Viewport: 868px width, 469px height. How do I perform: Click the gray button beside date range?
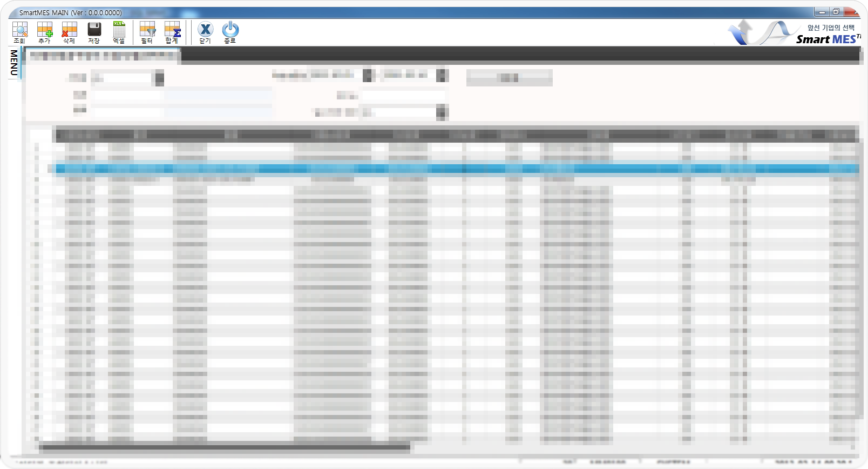point(509,78)
